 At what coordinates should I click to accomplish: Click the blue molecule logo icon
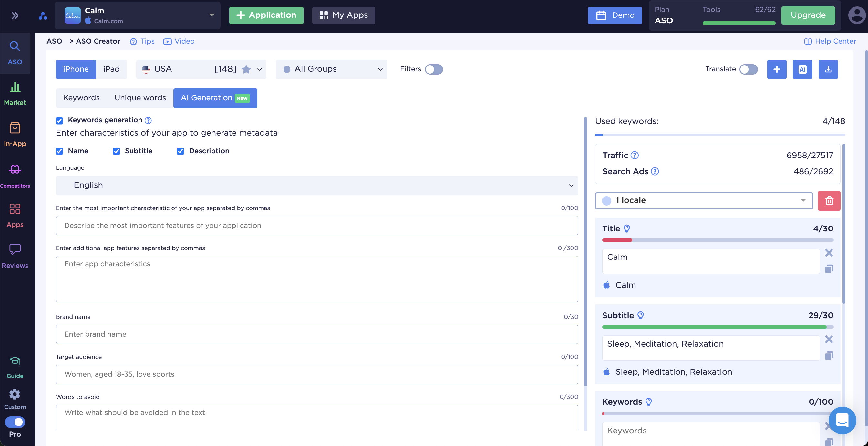click(x=43, y=15)
